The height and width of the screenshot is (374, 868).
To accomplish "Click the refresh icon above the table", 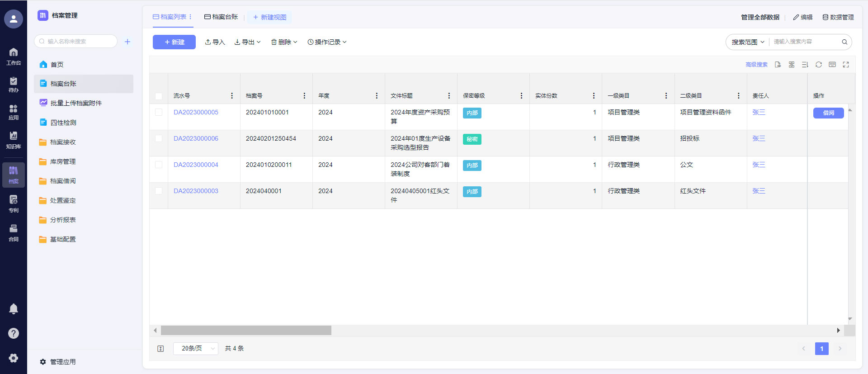I will point(818,65).
